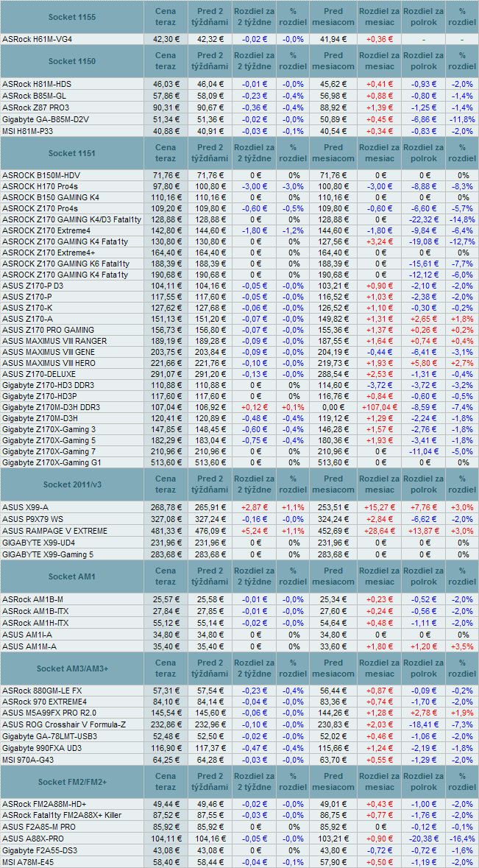
Task: Click the GIGABYTE X99-Gaming 5 row name
Action: point(48,554)
